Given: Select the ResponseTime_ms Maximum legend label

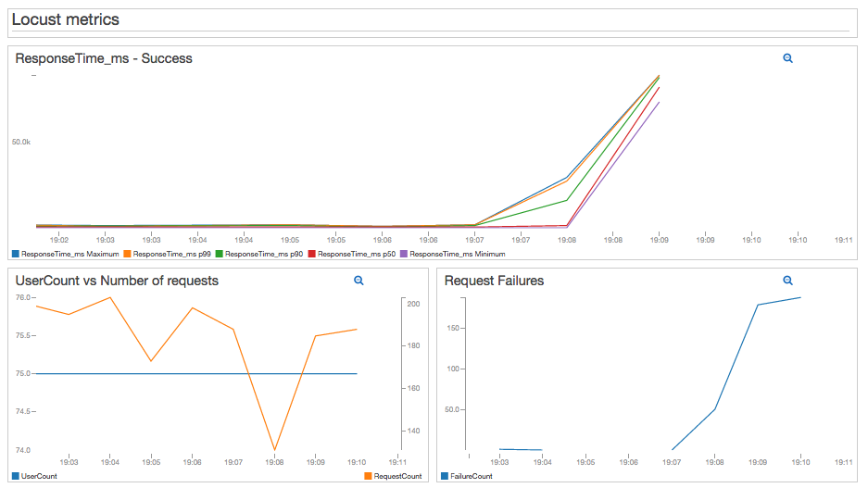Looking at the screenshot, I should (x=70, y=254).
